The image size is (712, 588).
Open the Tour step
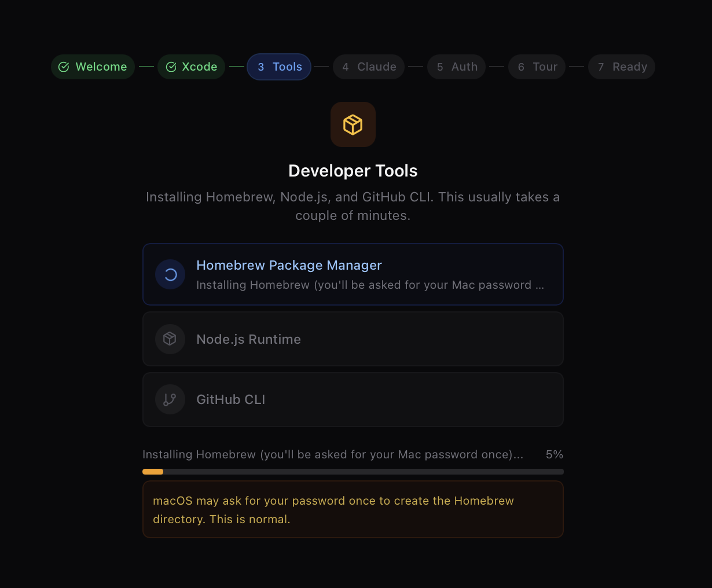coord(537,67)
